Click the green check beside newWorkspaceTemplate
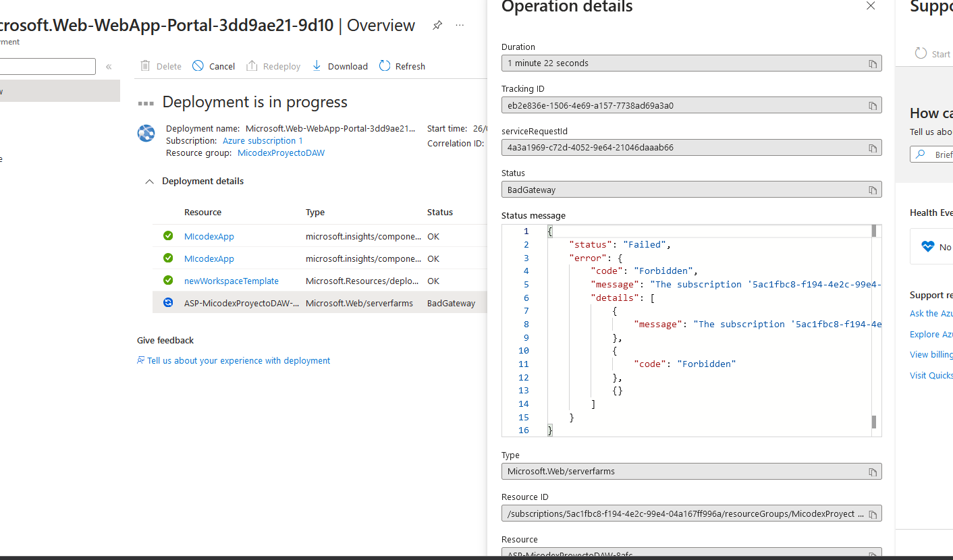Image resolution: width=953 pixels, height=560 pixels. 168,281
